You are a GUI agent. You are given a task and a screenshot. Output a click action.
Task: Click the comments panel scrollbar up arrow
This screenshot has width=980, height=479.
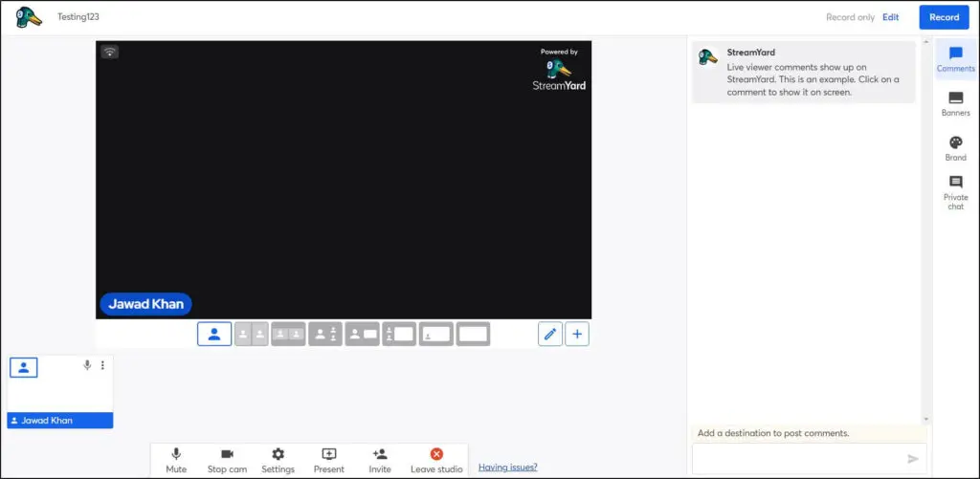point(926,42)
